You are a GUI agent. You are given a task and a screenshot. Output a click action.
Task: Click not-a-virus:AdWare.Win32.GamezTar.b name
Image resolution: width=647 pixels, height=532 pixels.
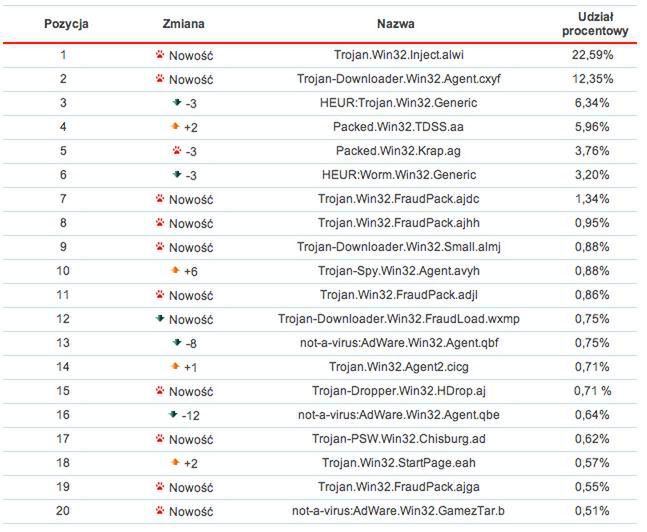point(396,511)
